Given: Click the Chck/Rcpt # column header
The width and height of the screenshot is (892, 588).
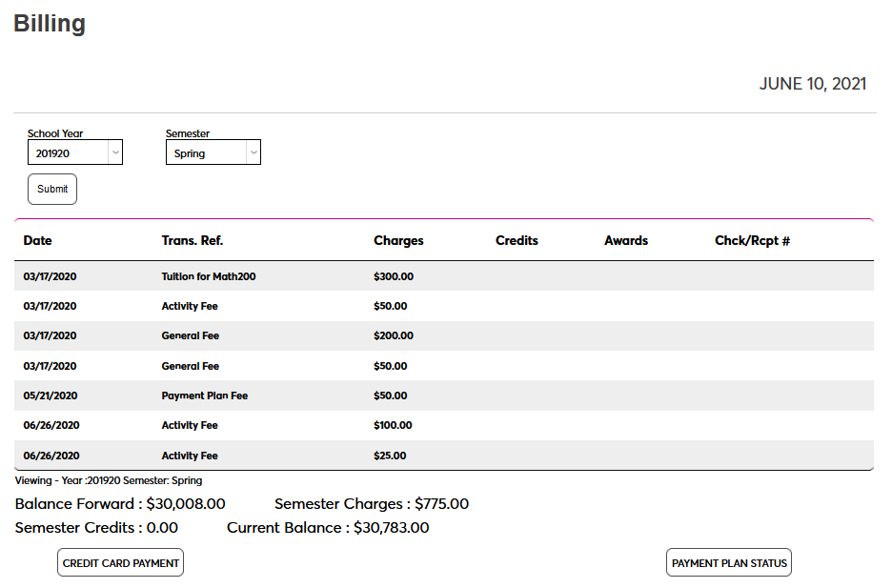Looking at the screenshot, I should click(x=752, y=241).
